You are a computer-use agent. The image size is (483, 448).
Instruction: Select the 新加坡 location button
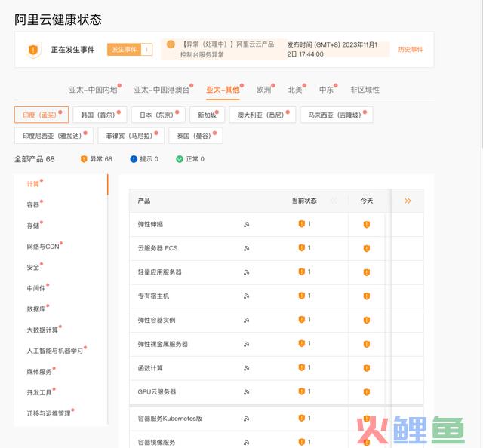[x=208, y=115]
